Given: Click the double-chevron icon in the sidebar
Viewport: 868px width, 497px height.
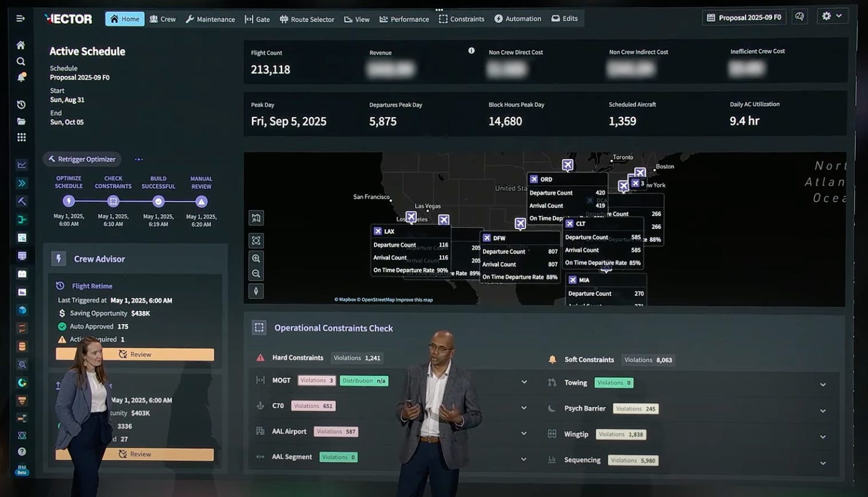Looking at the screenshot, I should pyautogui.click(x=22, y=183).
